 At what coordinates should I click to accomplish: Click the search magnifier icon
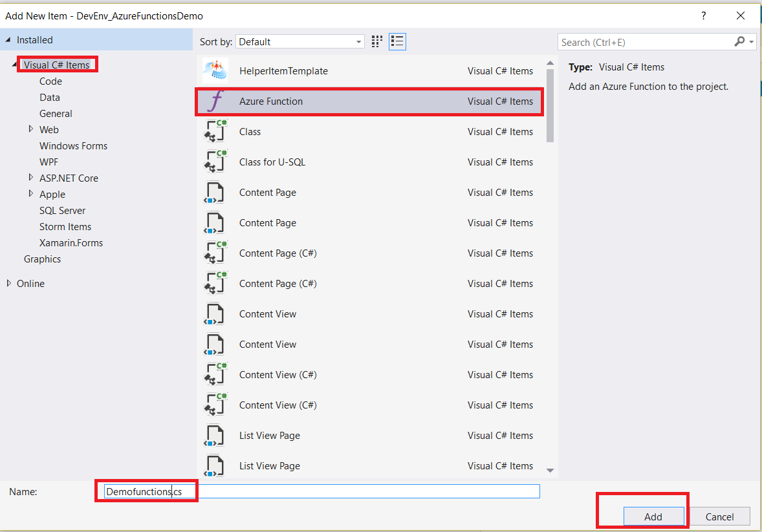tap(739, 42)
